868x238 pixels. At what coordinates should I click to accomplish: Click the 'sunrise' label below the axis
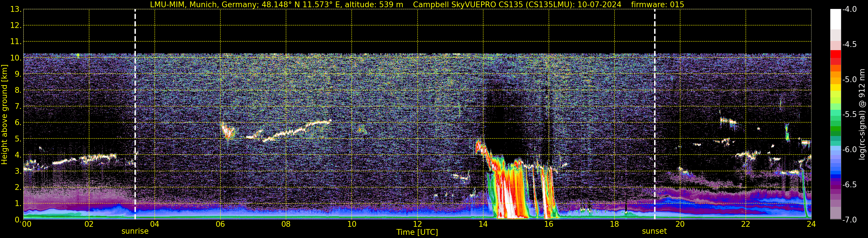[x=135, y=231]
